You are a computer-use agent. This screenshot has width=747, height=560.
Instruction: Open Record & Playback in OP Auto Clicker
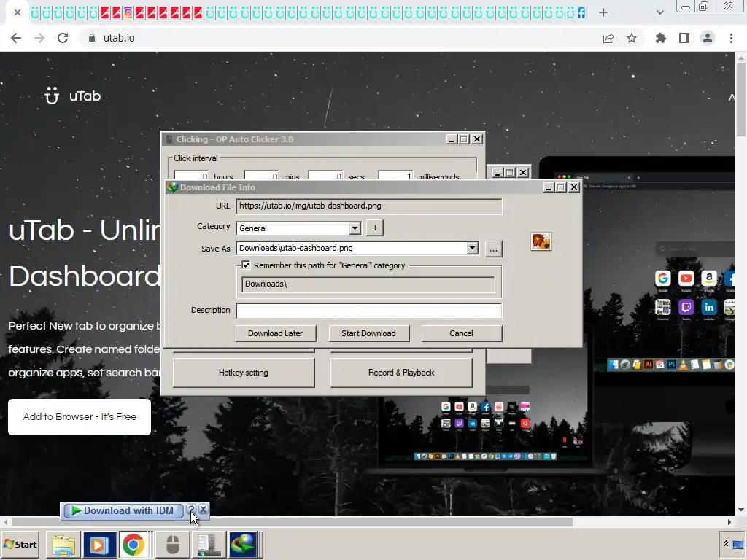tap(401, 373)
